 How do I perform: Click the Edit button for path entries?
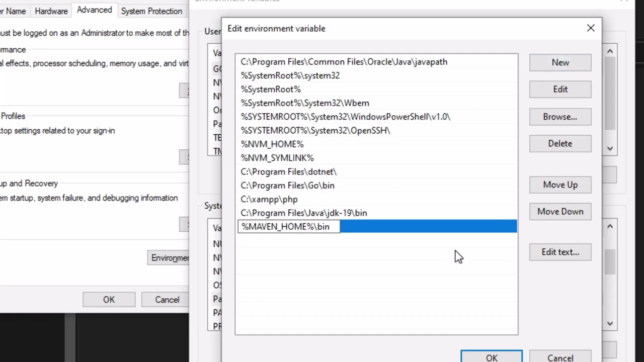560,89
